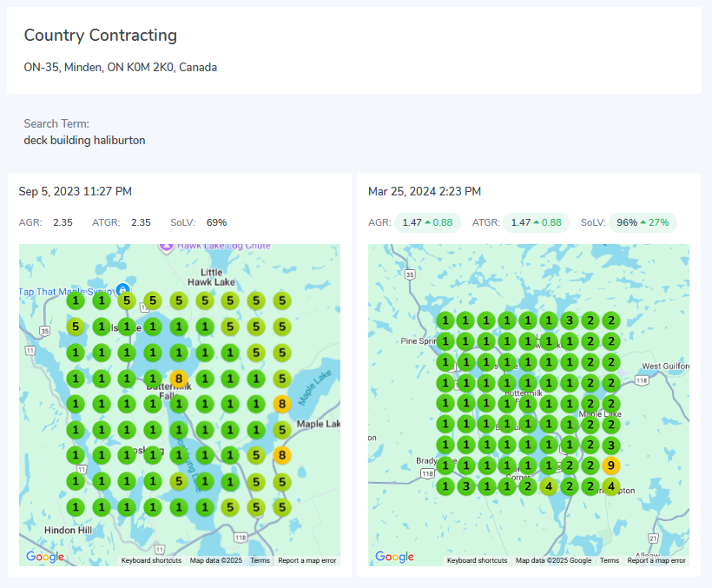
Task: Click the 'Mar 25, 2024 2:23 PM' timestamp
Action: (x=425, y=192)
